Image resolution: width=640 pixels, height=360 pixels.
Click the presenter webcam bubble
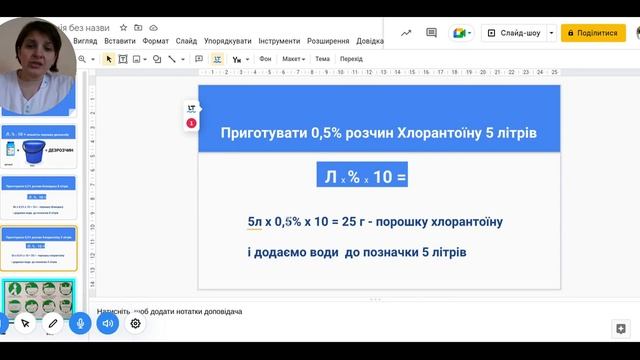(38, 66)
